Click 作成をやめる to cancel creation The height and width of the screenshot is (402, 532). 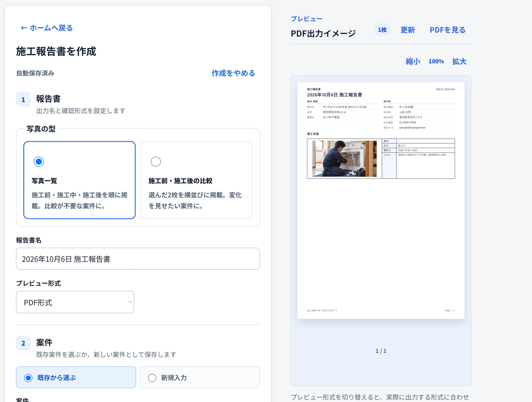tap(233, 73)
